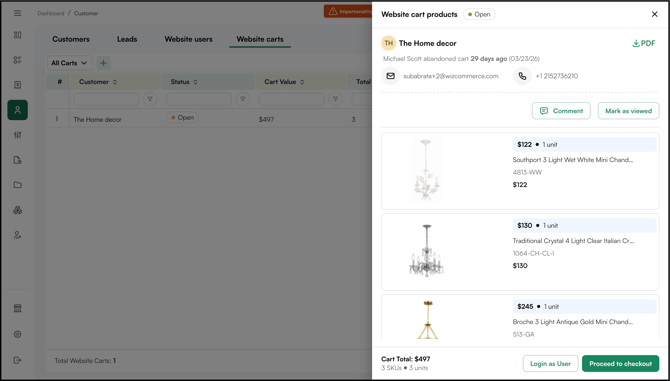Open the user management icon in sidebar
The image size is (670, 381).
click(18, 235)
